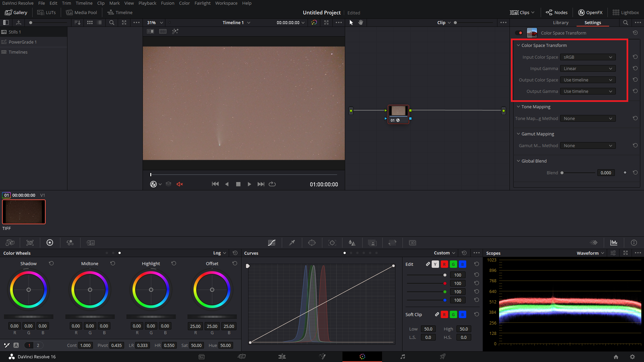Open the Fusion menu
The width and height of the screenshot is (644, 362).
(167, 3)
